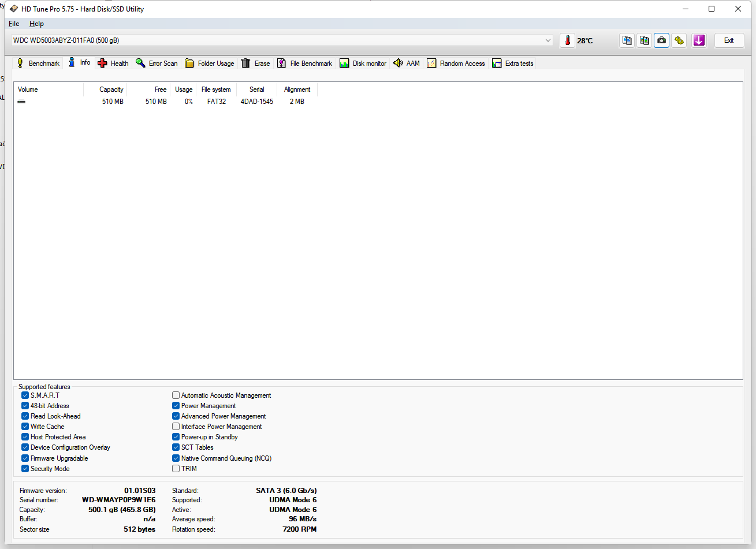The height and width of the screenshot is (549, 756).
Task: Open the File menu
Action: point(14,24)
